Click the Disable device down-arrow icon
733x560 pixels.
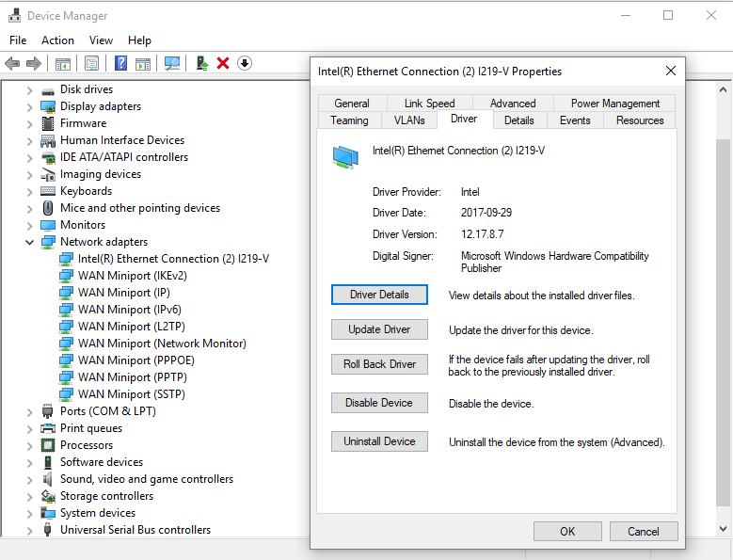point(245,63)
